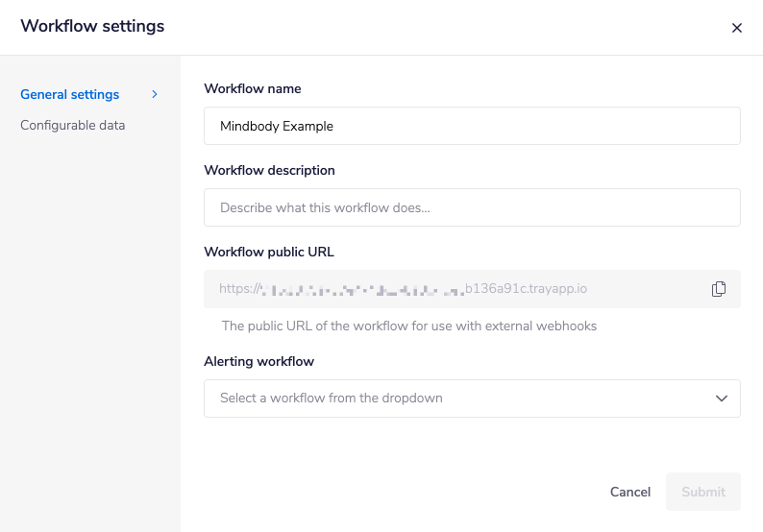Expand dropdown using the down chevron arrow

coord(722,399)
